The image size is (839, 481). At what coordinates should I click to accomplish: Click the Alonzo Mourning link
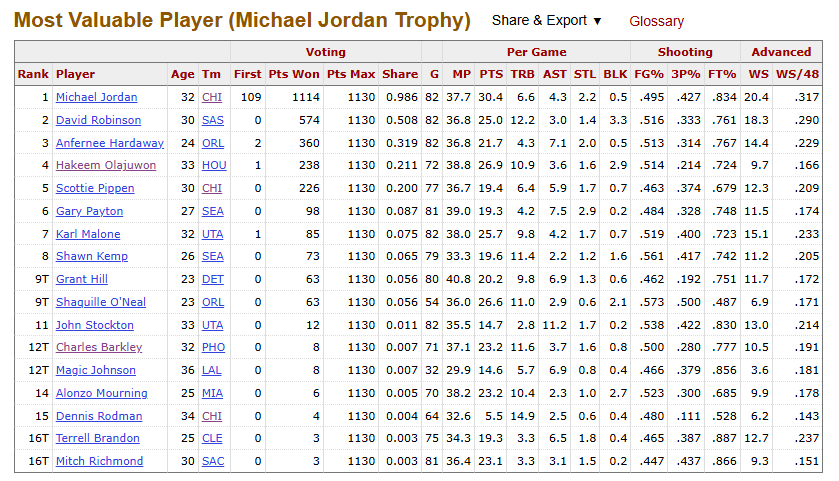102,393
